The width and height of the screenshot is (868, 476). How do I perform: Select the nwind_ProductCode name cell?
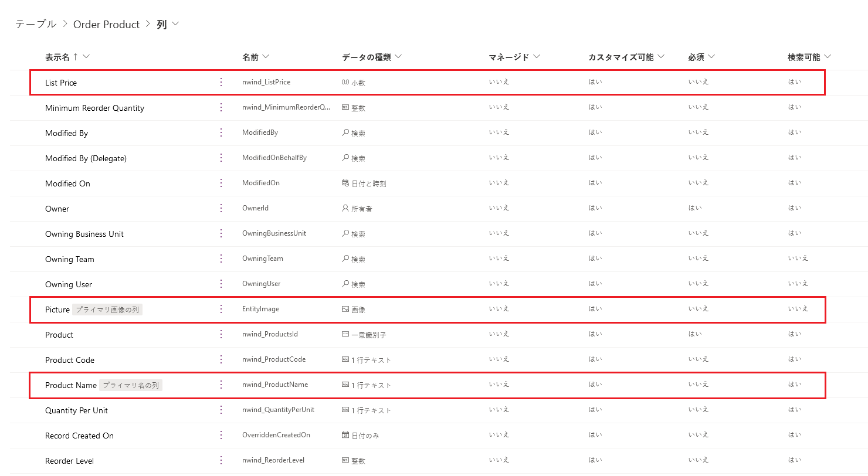click(274, 359)
